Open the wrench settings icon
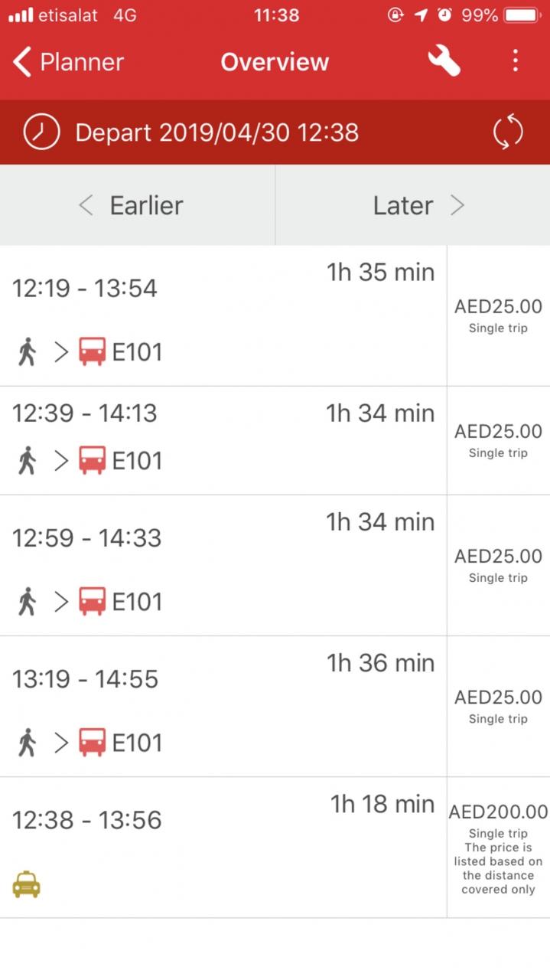 444,61
